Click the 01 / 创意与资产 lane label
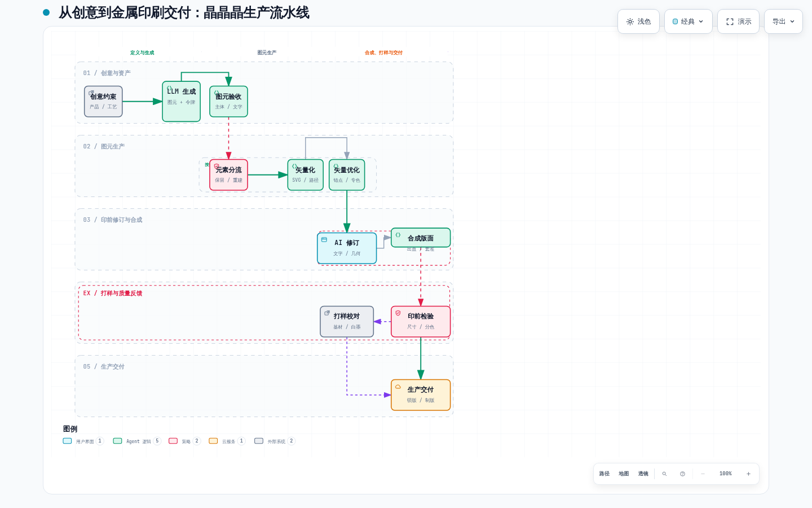The width and height of the screenshot is (812, 508). (107, 73)
